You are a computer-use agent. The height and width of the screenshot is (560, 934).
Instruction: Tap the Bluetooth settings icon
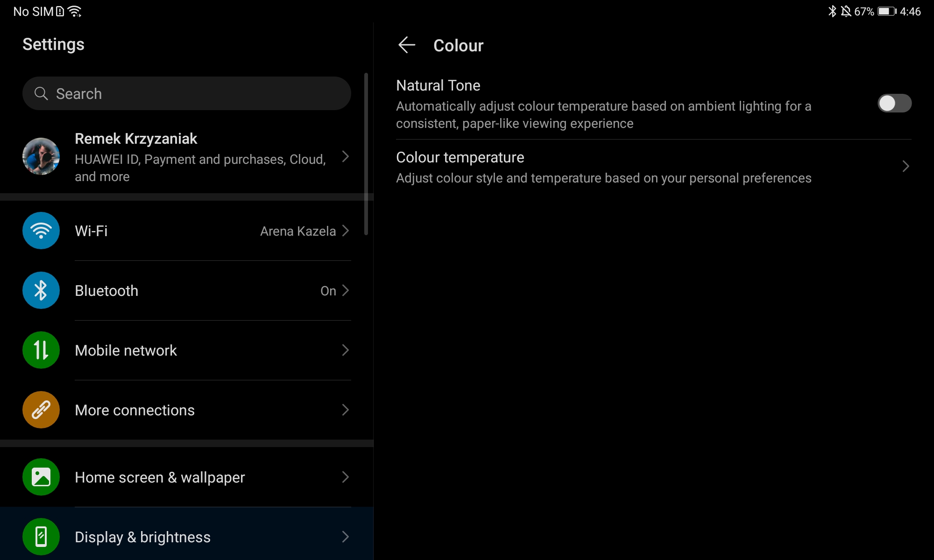click(41, 290)
